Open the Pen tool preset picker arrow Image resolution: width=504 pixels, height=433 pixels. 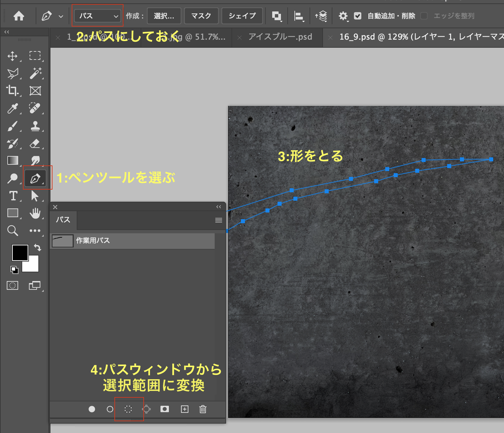coord(61,16)
